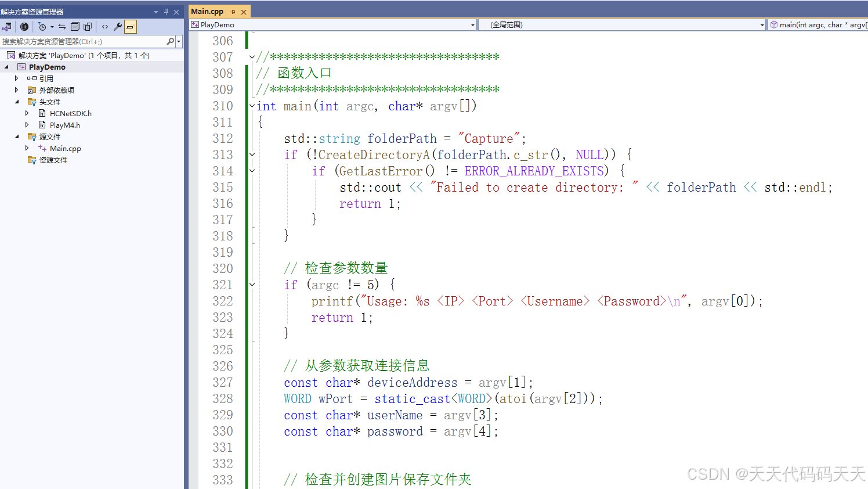Image resolution: width=868 pixels, height=489 pixels.
Task: Open the filter options arrow beside clock icon
Action: tap(52, 27)
